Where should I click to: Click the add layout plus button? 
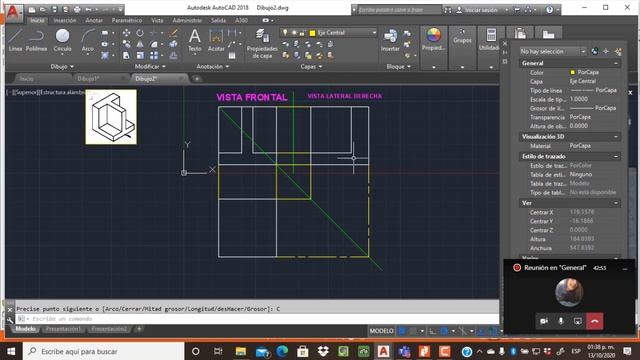139,329
